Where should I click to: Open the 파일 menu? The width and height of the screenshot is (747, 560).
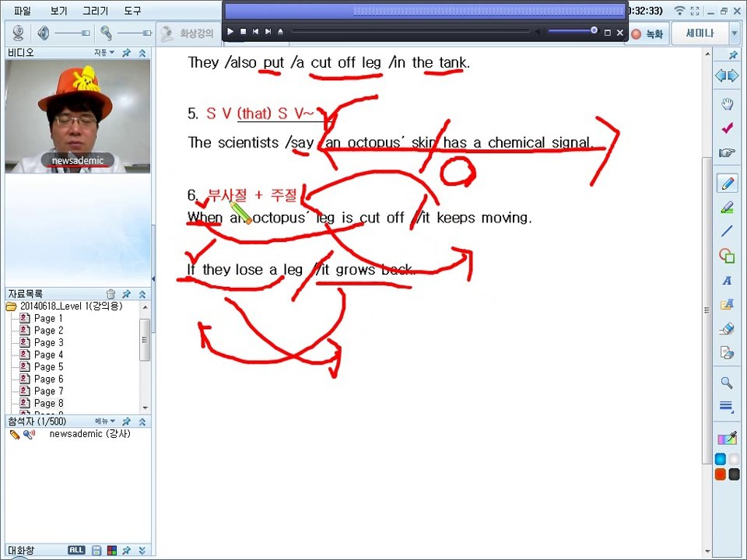pyautogui.click(x=23, y=10)
